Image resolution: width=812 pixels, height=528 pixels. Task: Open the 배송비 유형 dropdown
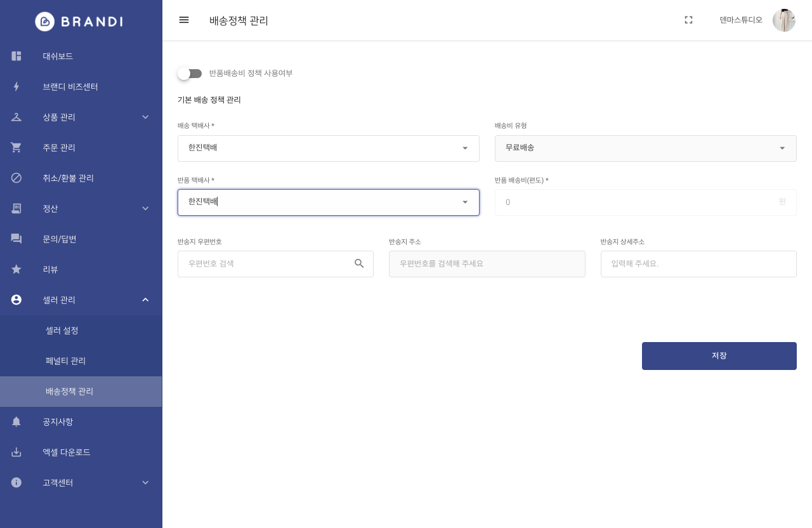pyautogui.click(x=645, y=148)
